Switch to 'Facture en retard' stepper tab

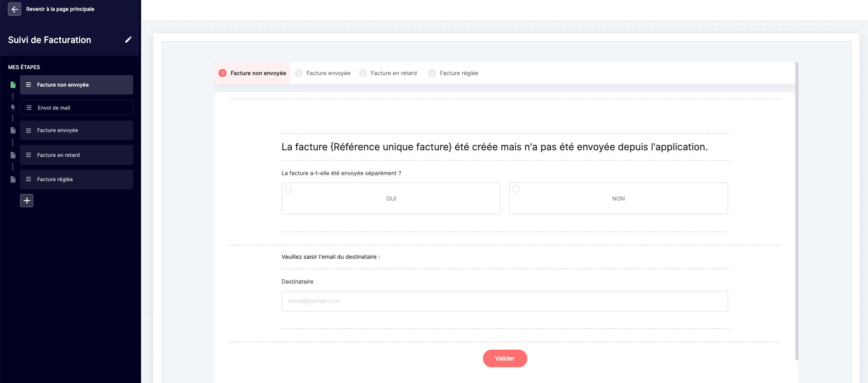388,73
